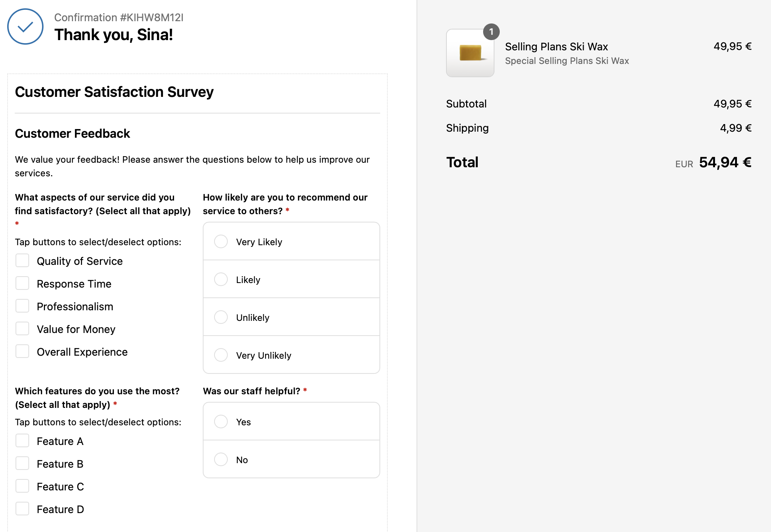Click the confirmation checkmark circle icon
The width and height of the screenshot is (771, 532).
tap(25, 26)
